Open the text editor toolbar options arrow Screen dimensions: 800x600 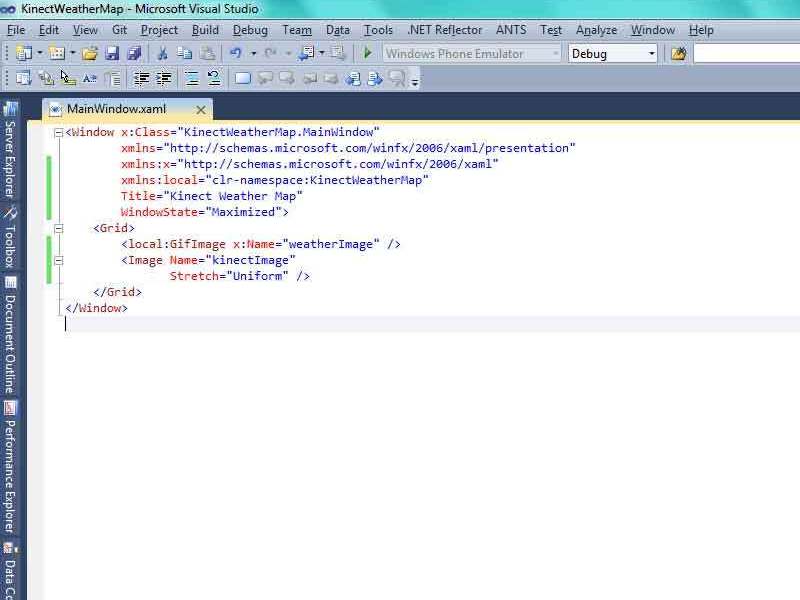point(415,82)
